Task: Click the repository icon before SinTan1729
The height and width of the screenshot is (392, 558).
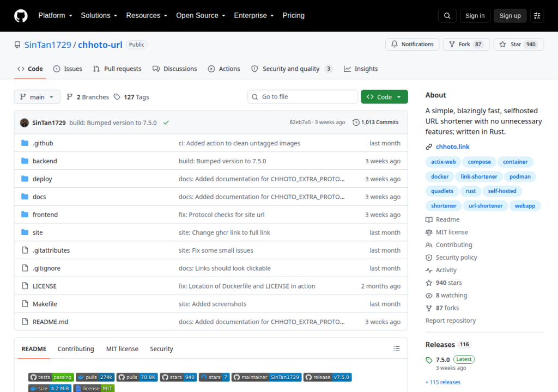Action: coord(17,45)
